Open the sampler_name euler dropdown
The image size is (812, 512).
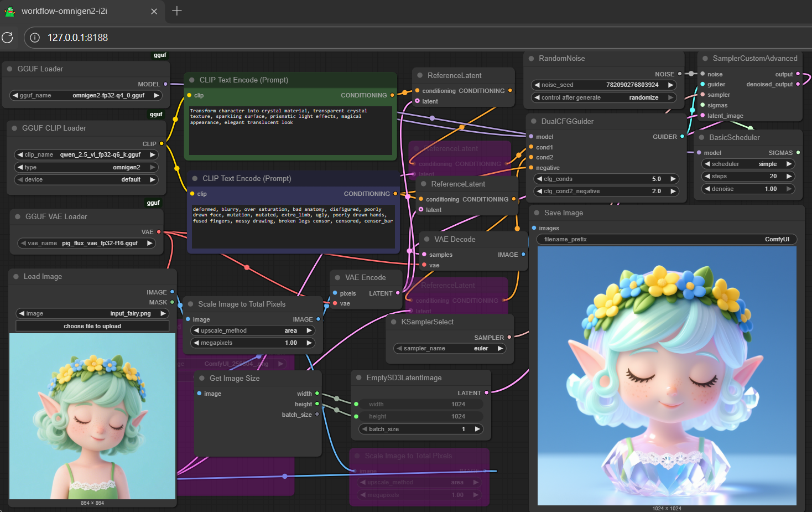coord(450,348)
